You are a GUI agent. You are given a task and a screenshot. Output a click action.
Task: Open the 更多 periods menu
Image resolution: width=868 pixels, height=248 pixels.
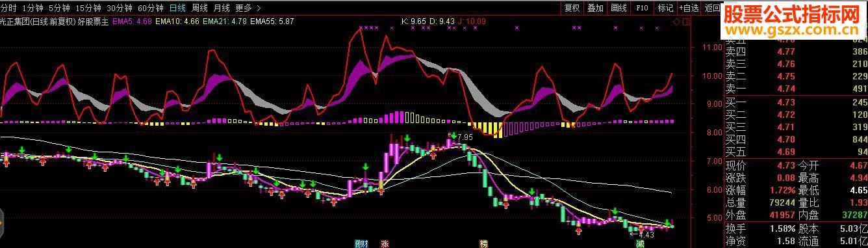tap(243, 8)
